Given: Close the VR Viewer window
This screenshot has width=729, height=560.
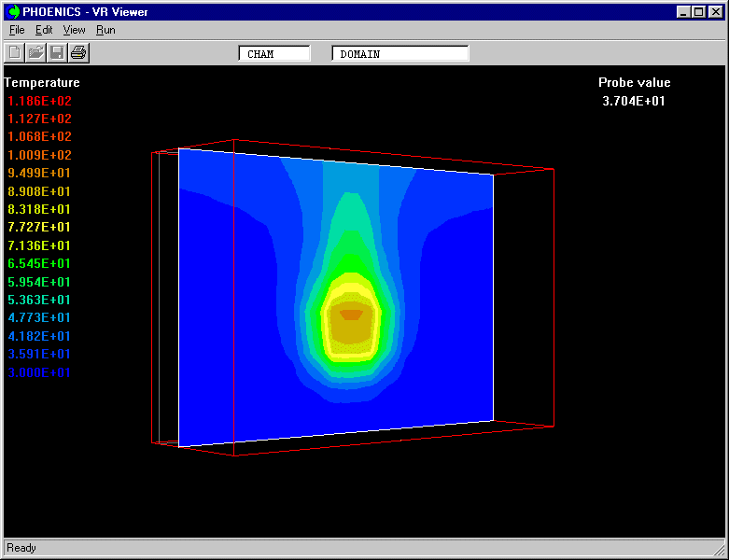Looking at the screenshot, I should pos(715,12).
